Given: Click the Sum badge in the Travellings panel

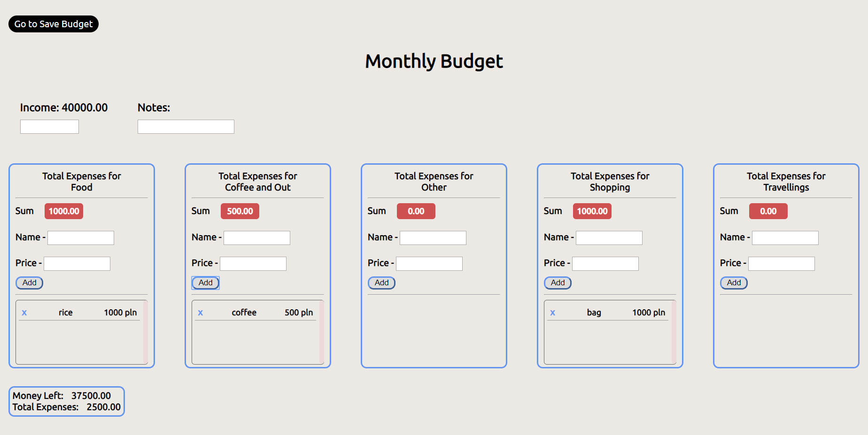Looking at the screenshot, I should [x=768, y=211].
